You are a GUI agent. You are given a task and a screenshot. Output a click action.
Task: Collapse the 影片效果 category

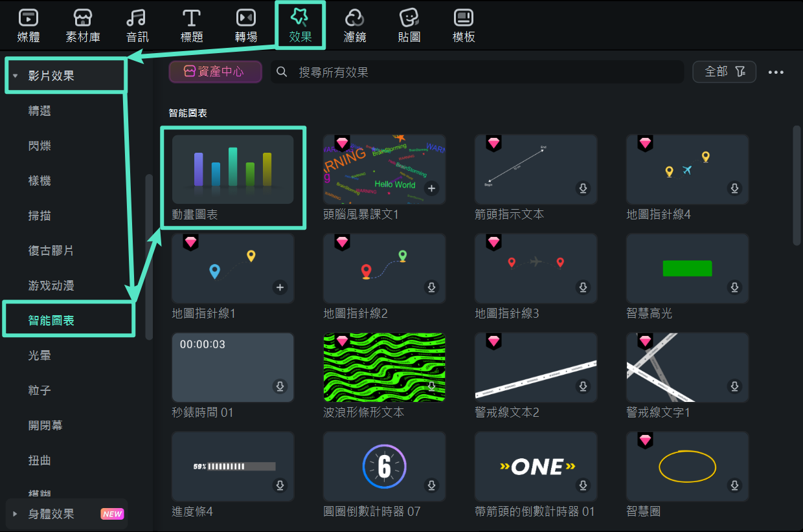click(x=16, y=76)
